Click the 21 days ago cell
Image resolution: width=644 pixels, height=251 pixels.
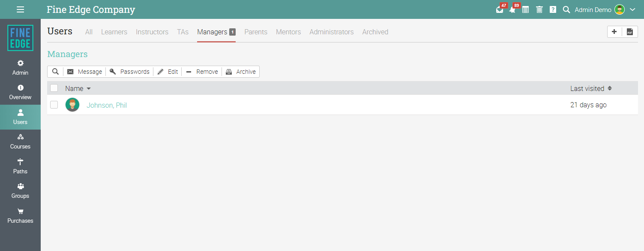(x=588, y=105)
